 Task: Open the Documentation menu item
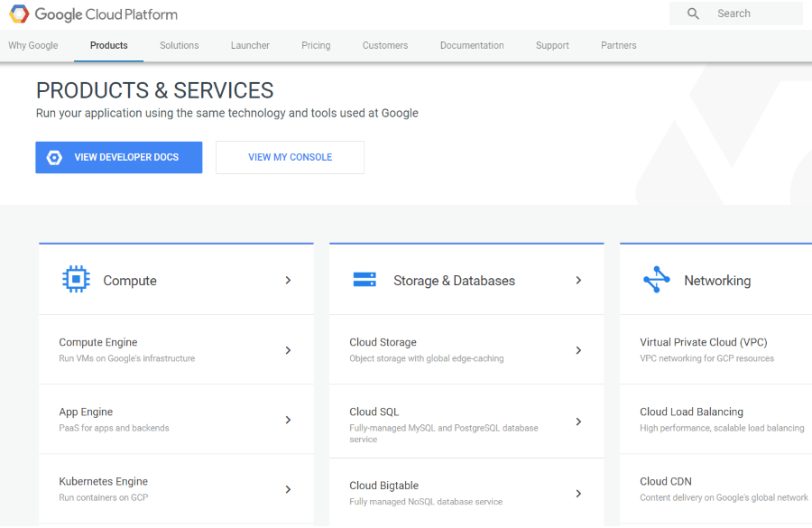(x=471, y=45)
